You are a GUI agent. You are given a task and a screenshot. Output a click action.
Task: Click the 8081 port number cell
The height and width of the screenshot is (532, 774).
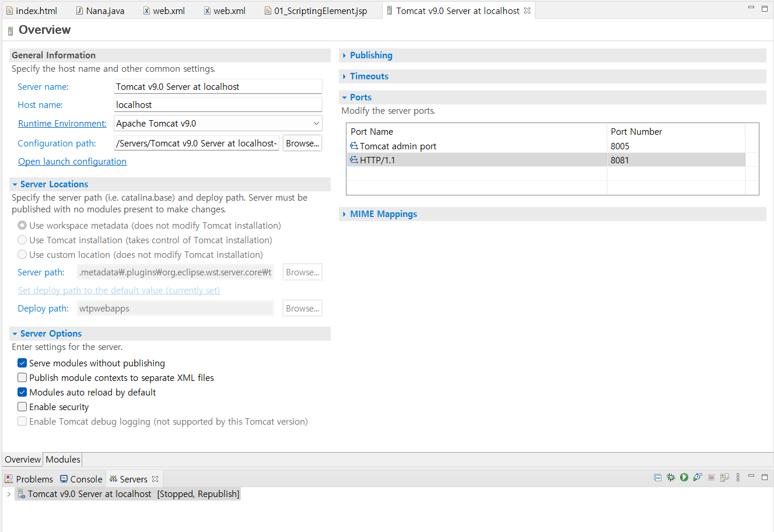676,160
